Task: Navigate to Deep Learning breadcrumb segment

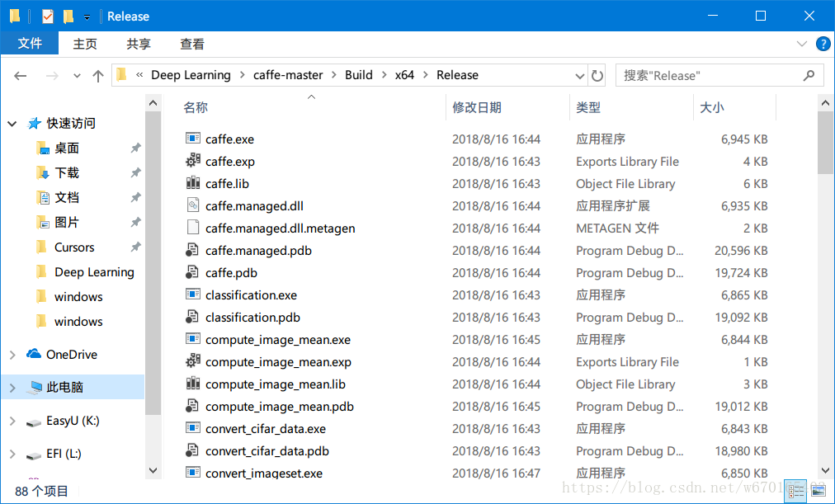Action: coord(191,75)
